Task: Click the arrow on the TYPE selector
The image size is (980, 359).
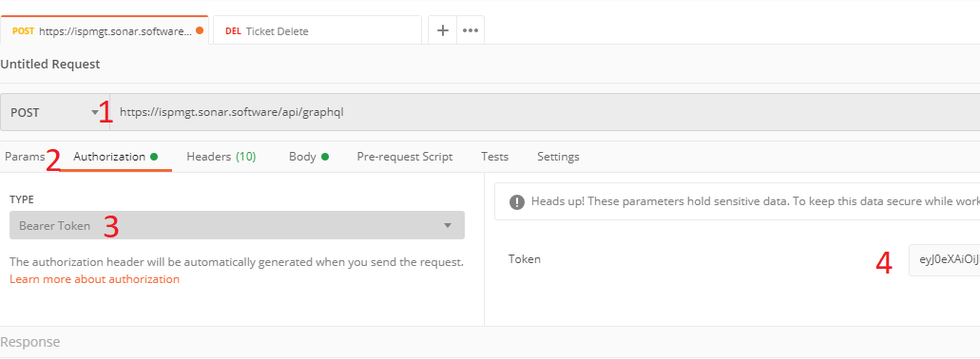Action: (x=448, y=225)
